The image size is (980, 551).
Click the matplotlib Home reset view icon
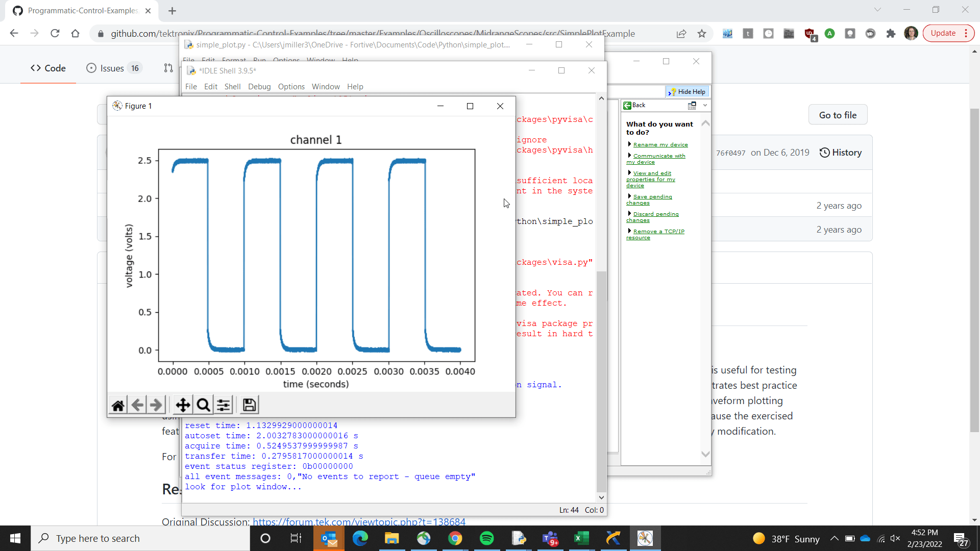(x=118, y=406)
